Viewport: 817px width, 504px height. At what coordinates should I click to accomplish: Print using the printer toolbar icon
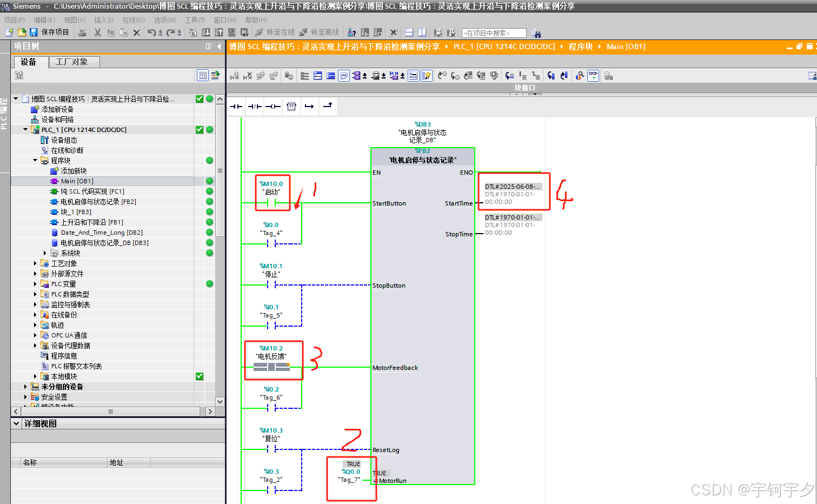[82, 32]
